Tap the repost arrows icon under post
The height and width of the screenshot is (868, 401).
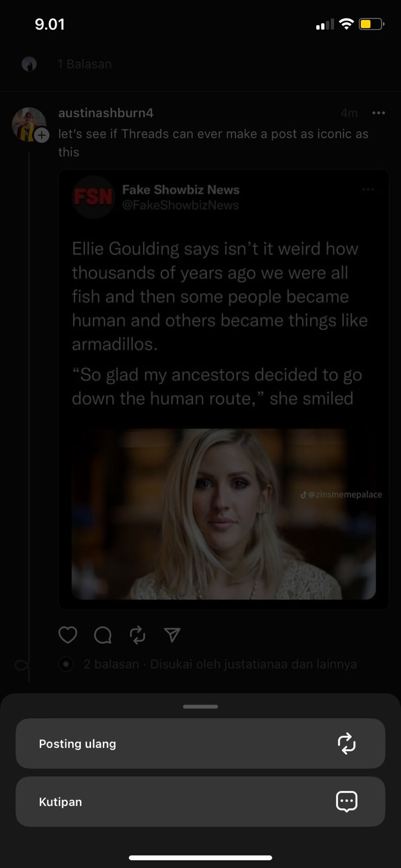(137, 635)
